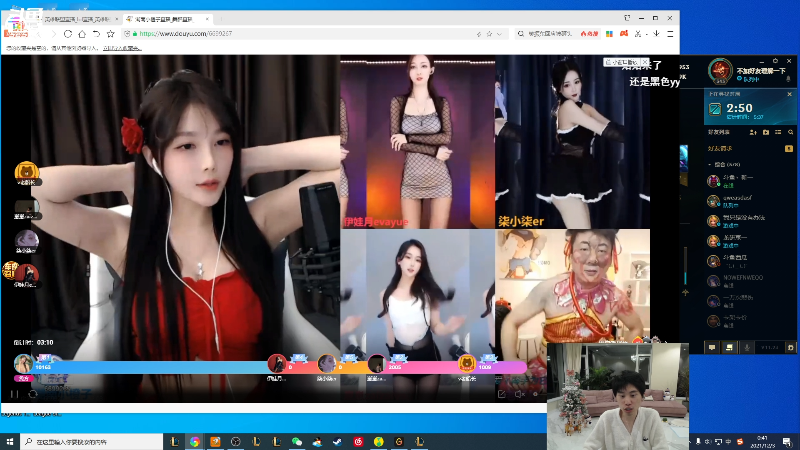Click bear avatar on PK ranking bar
The width and height of the screenshot is (800, 450).
point(466,363)
